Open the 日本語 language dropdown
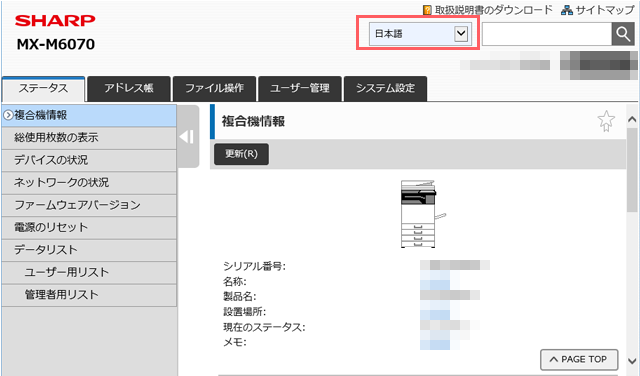640x376 pixels. coord(420,34)
